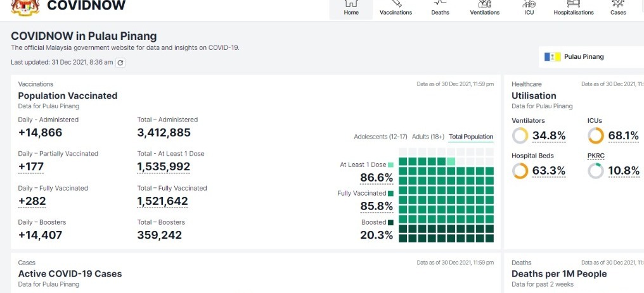
Task: Click the PKRC underlined label
Action: (596, 156)
